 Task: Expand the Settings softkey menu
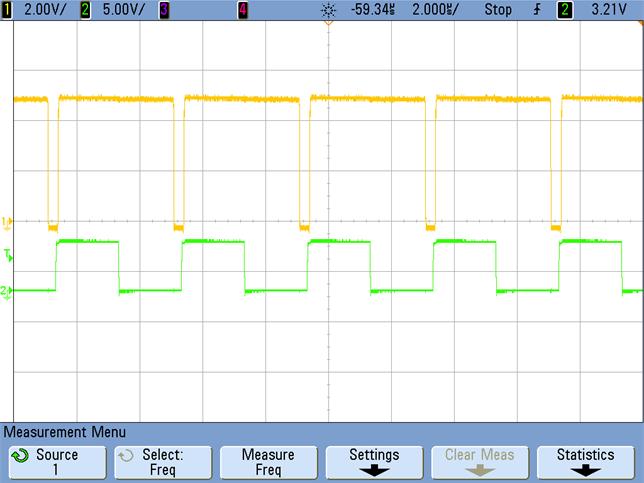pyautogui.click(x=374, y=462)
